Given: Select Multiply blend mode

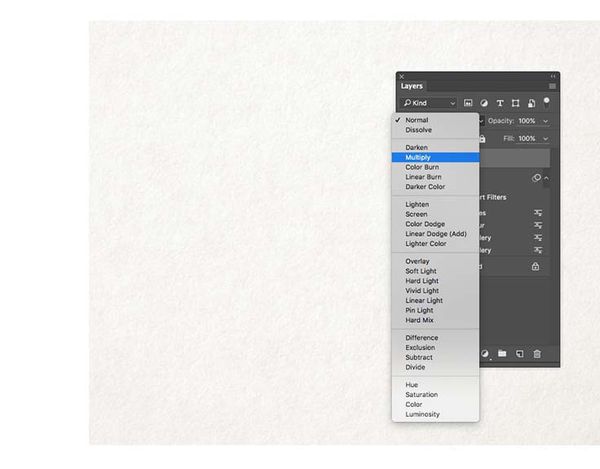Looking at the screenshot, I should [x=418, y=157].
